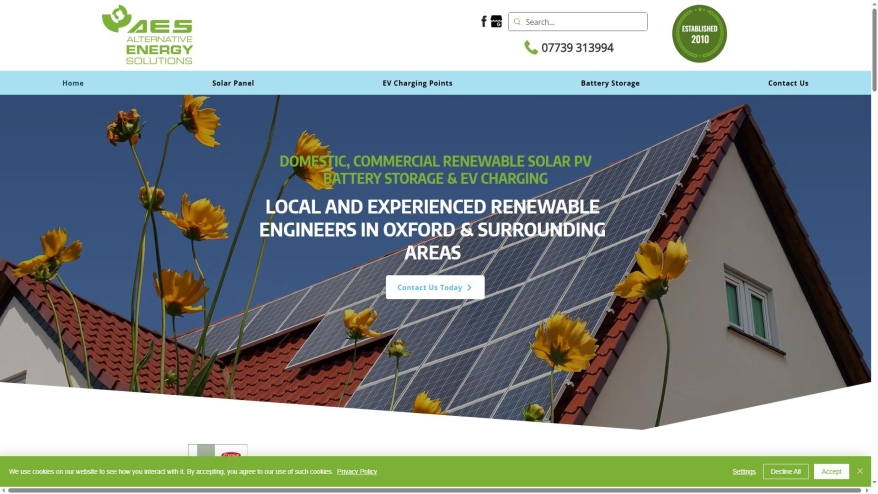Accept cookies with Accept button
Image resolution: width=878 pixels, height=494 pixels.
pyautogui.click(x=831, y=472)
